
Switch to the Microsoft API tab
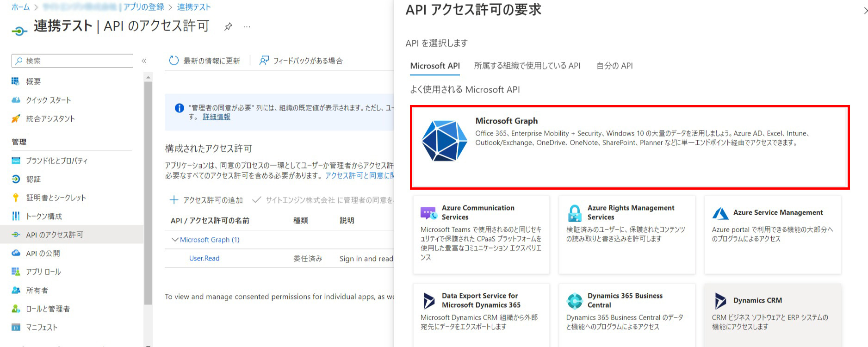[x=435, y=66]
